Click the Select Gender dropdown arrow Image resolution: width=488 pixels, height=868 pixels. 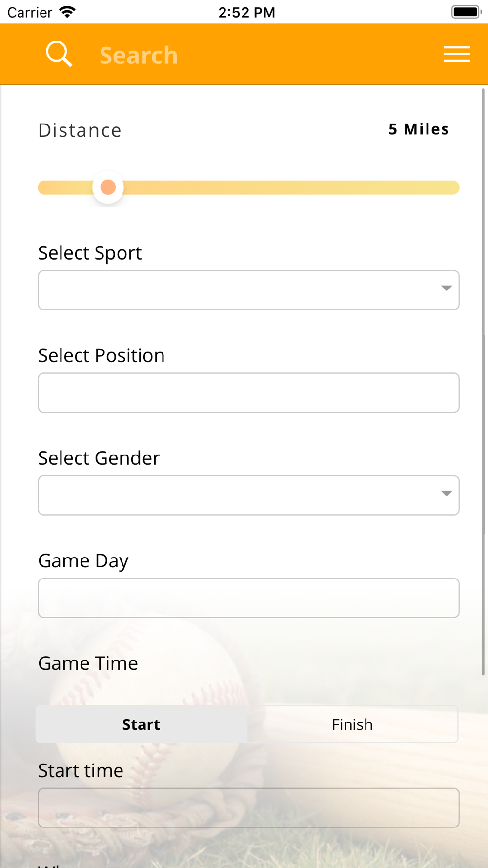(446, 494)
